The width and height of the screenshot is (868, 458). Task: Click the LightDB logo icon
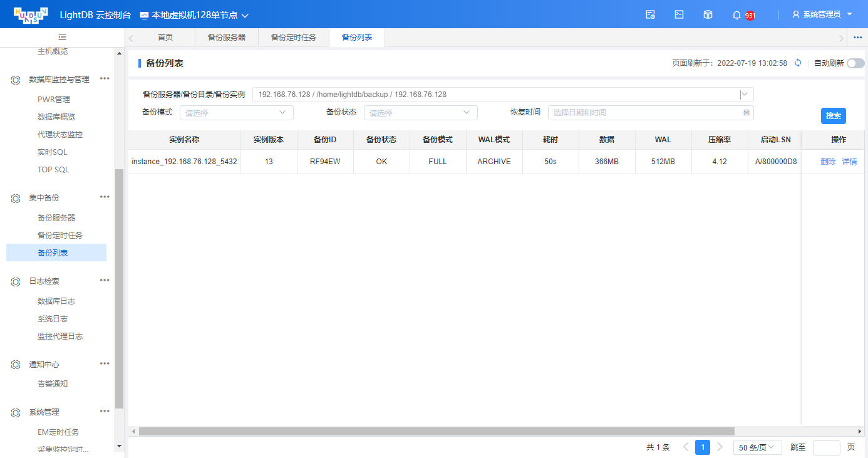point(31,14)
